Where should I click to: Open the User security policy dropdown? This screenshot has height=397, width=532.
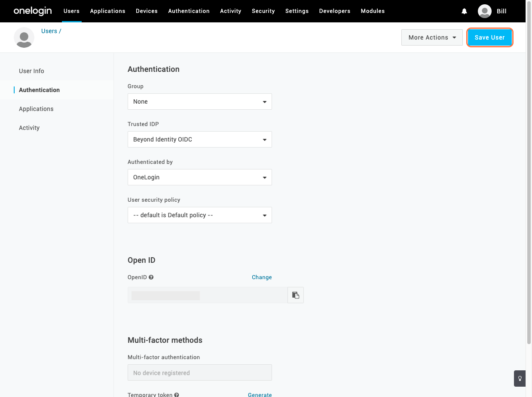click(x=199, y=215)
